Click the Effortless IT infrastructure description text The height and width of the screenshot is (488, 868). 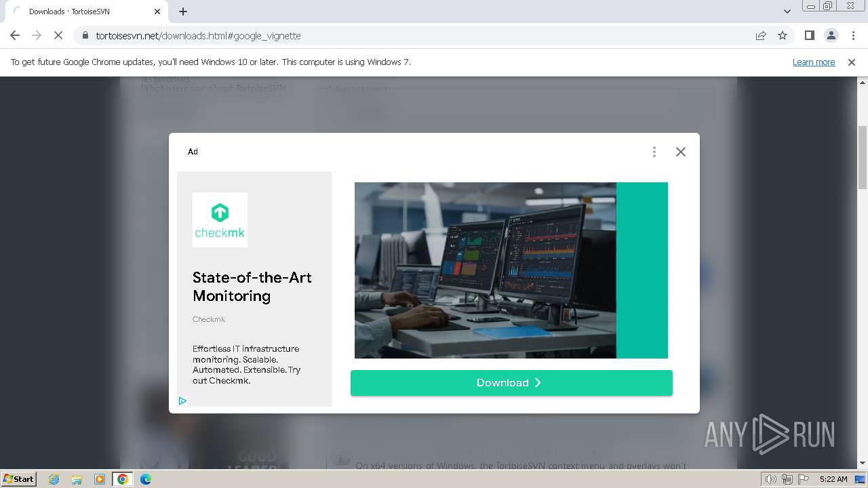pos(246,365)
